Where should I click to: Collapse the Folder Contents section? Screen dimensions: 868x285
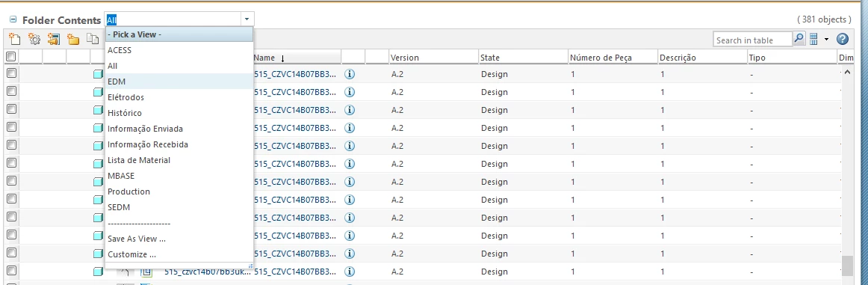[x=13, y=19]
